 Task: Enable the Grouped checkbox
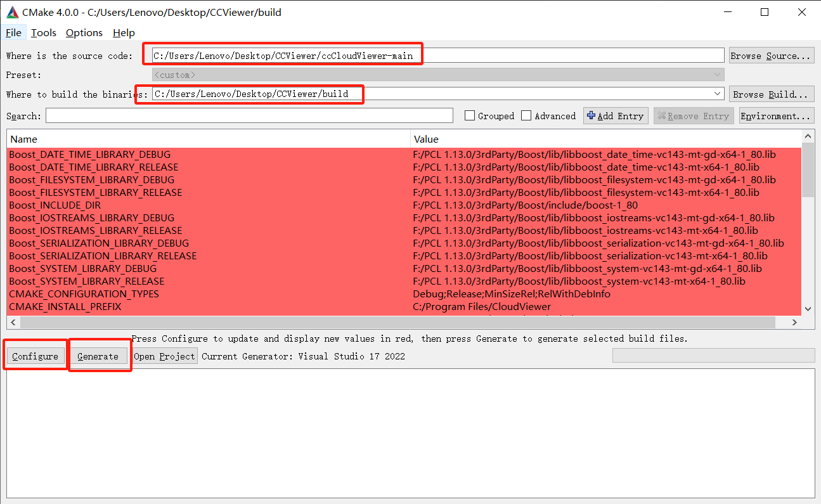469,115
